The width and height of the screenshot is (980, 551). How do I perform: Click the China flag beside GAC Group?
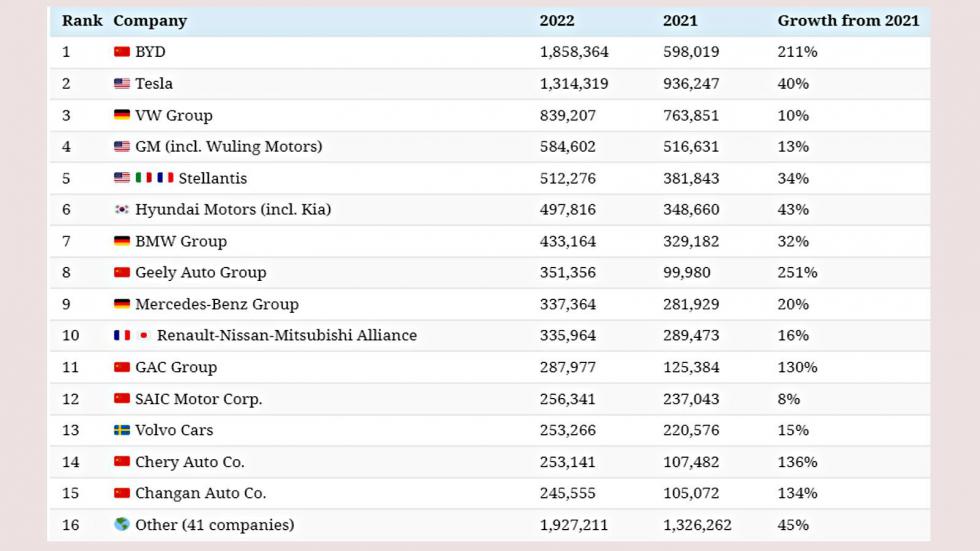(x=122, y=367)
